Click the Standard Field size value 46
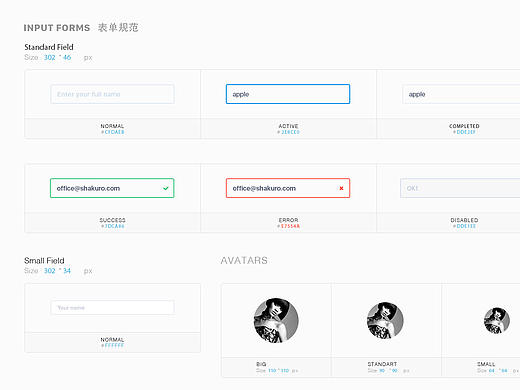Image resolution: width=520 pixels, height=390 pixels. pos(67,57)
